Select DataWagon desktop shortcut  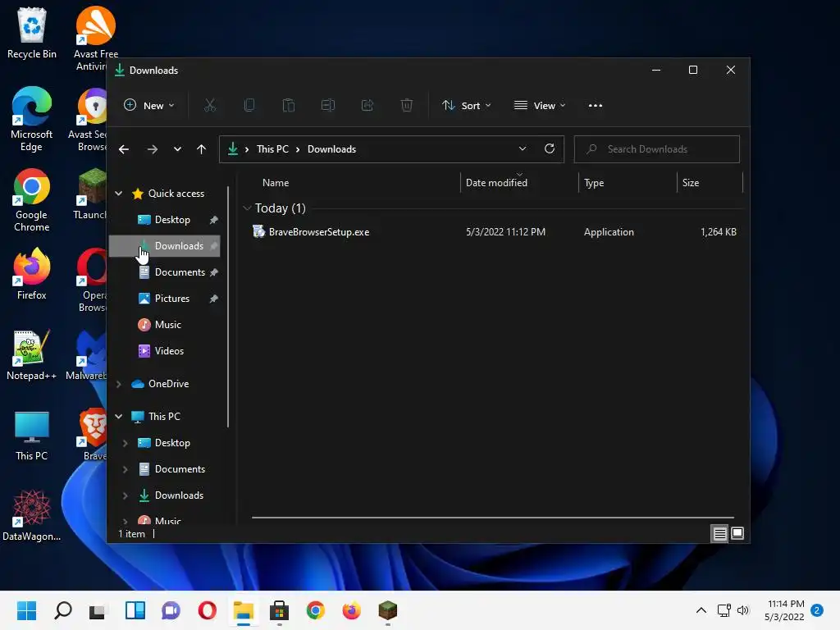click(32, 515)
